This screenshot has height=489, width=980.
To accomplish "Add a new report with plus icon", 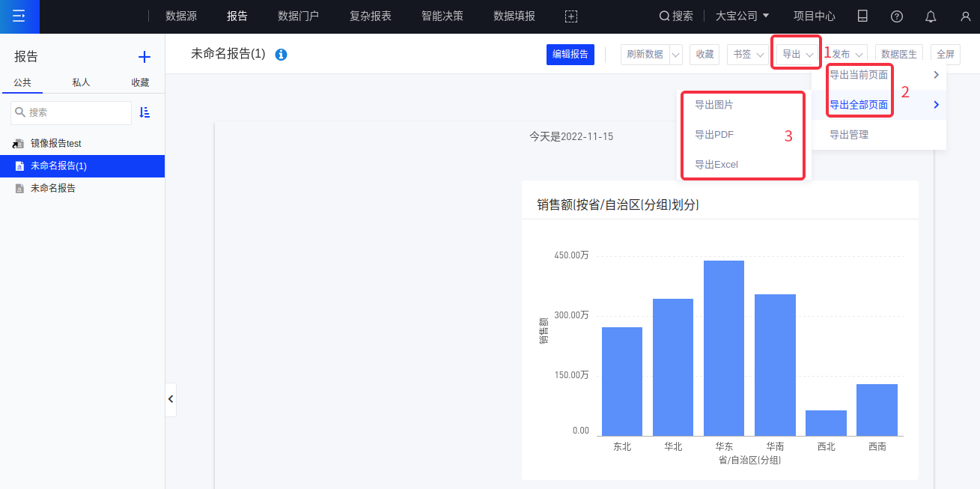I will 144,57.
